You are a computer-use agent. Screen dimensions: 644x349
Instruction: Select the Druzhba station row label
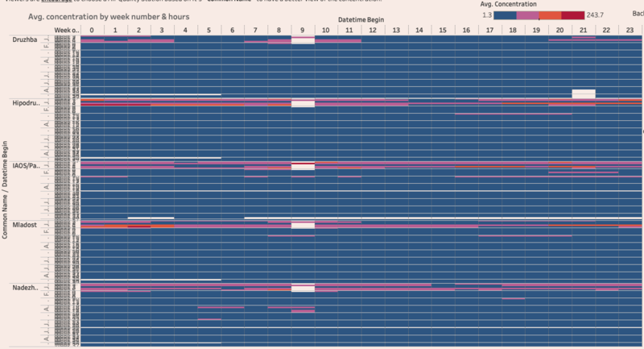point(25,39)
